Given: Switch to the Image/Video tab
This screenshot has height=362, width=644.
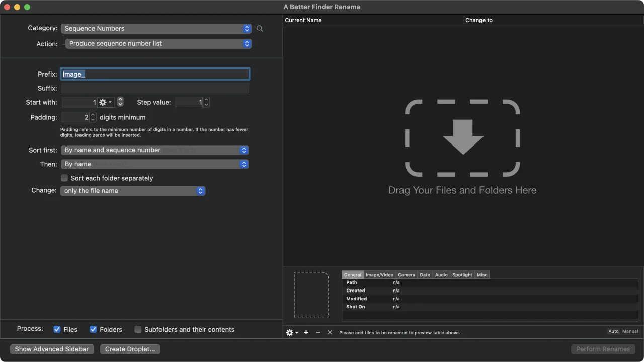Looking at the screenshot, I should coord(379,275).
